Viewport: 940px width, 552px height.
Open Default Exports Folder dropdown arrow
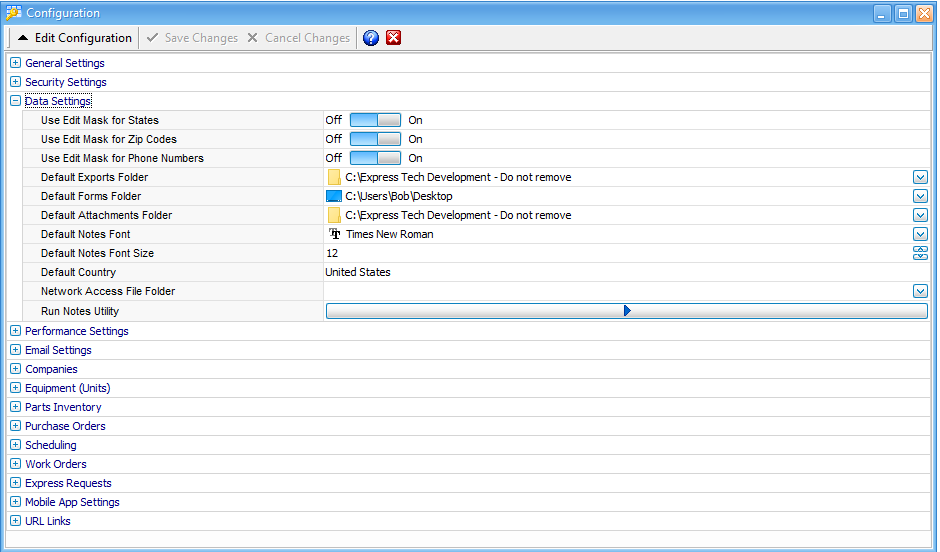920,177
